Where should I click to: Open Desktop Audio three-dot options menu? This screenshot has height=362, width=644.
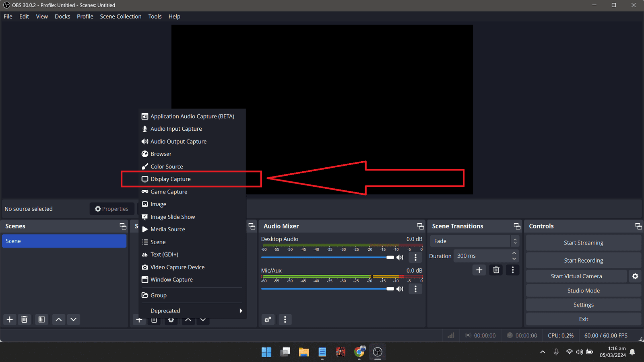(415, 257)
